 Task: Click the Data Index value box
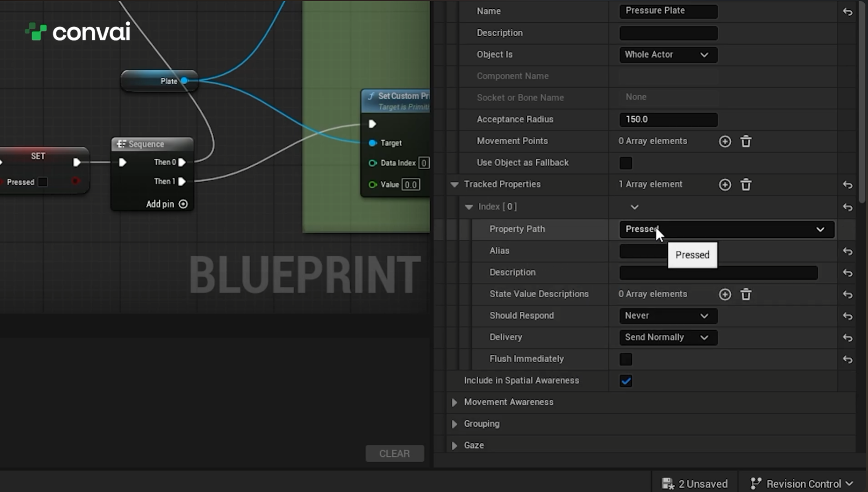coord(424,163)
